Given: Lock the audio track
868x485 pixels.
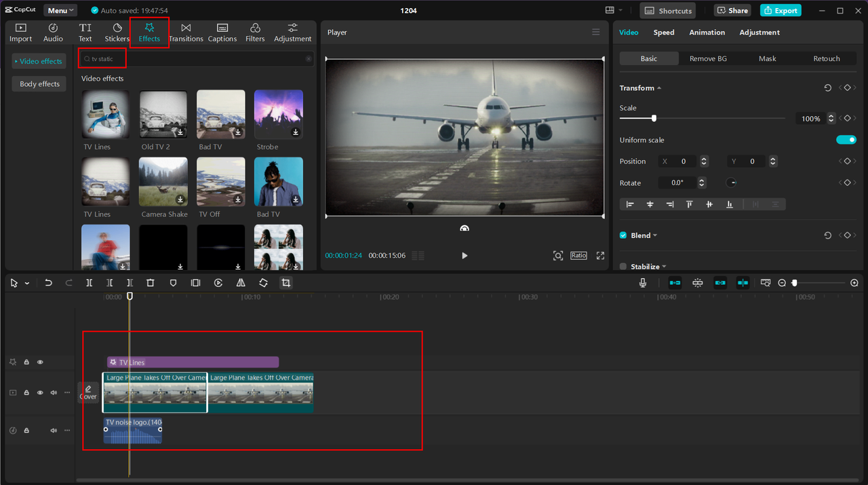Looking at the screenshot, I should 26,430.
